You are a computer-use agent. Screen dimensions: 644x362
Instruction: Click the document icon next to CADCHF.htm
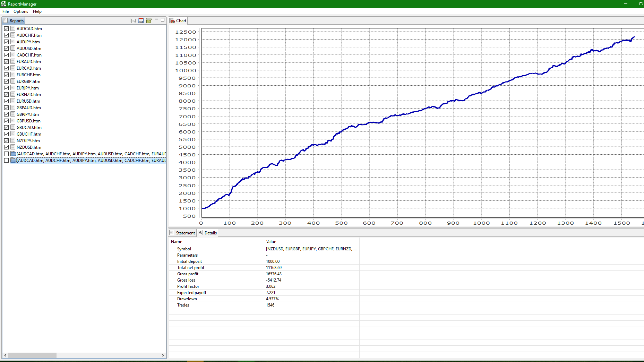[x=13, y=55]
